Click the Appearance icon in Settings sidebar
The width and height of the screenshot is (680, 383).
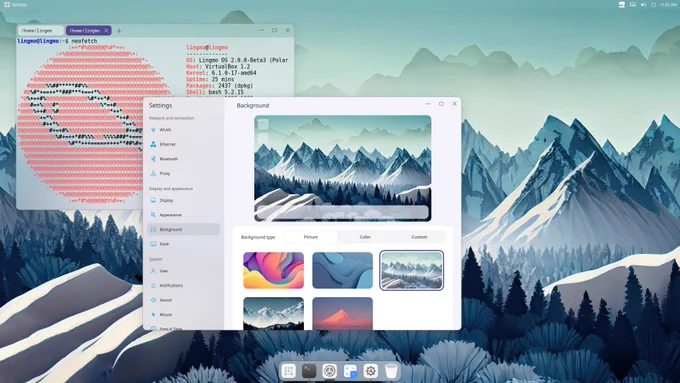point(153,215)
